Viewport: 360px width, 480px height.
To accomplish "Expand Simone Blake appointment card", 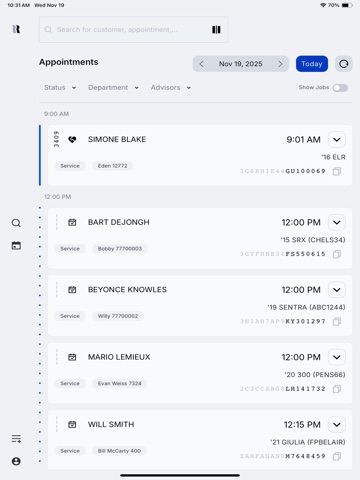I will pos(337,139).
